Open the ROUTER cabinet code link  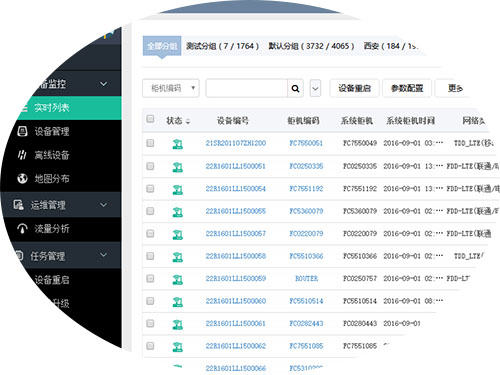pos(306,278)
